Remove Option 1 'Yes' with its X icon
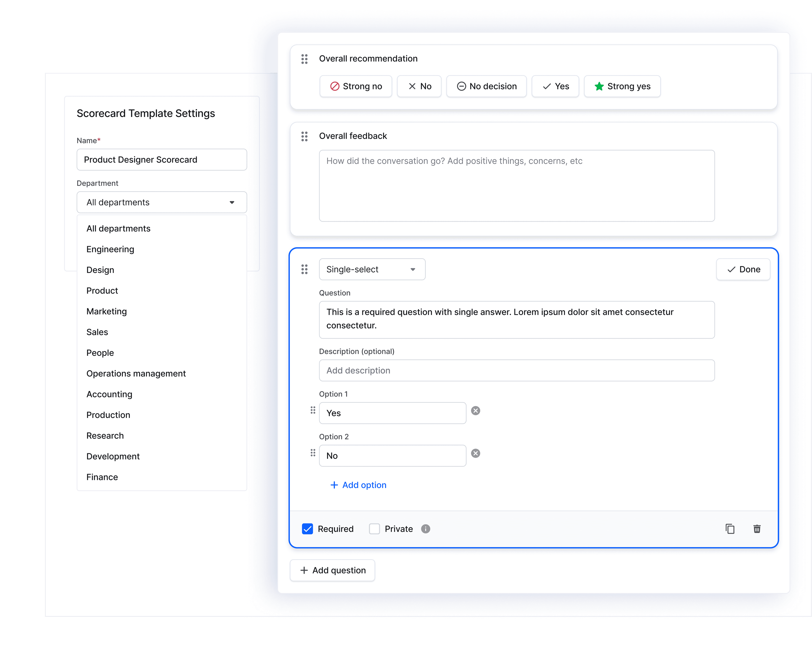The width and height of the screenshot is (812, 647). [x=476, y=411]
